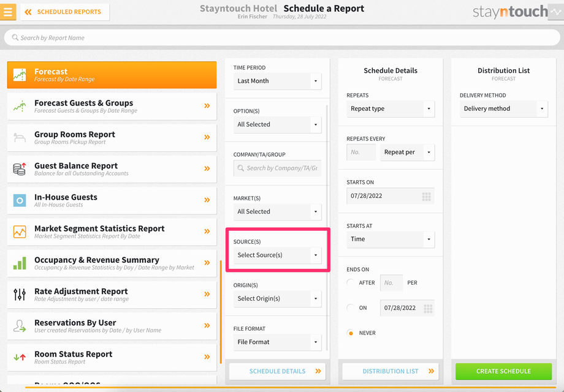Image resolution: width=564 pixels, height=392 pixels.
Task: Expand the Option(s) dropdown
Action: [x=277, y=125]
